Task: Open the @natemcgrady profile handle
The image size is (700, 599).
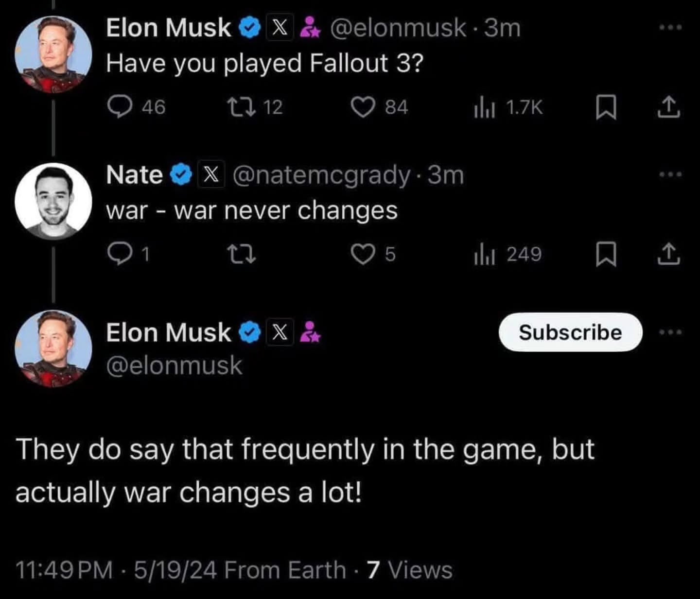Action: click(x=321, y=175)
